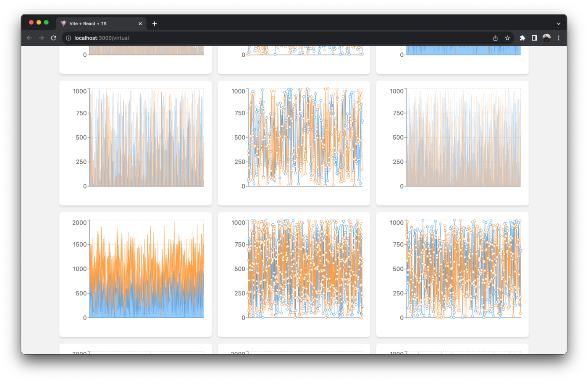The image size is (588, 382).
Task: Click the 2000-scale stacked area chart
Action: (135, 275)
